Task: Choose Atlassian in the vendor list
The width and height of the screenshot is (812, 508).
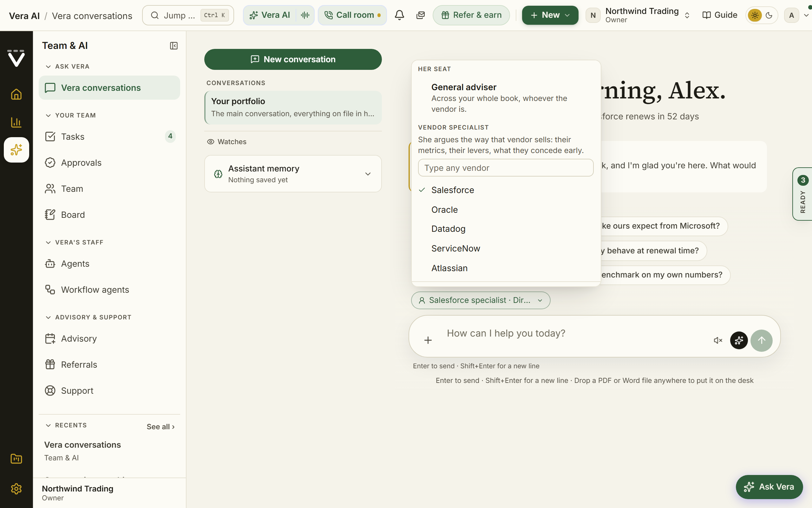Action: pyautogui.click(x=506, y=268)
